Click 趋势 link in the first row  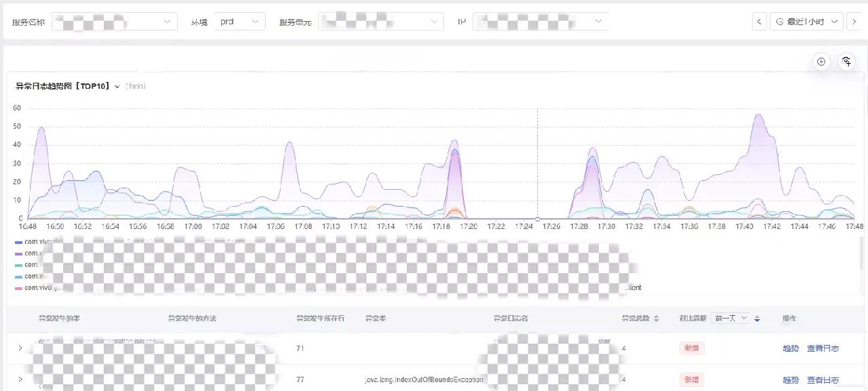791,348
